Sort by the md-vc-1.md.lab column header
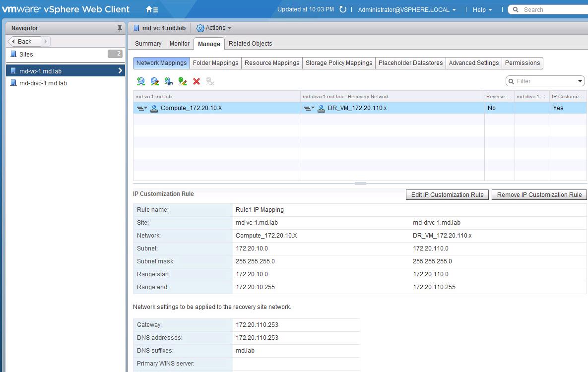The height and width of the screenshot is (372, 588). click(x=217, y=96)
